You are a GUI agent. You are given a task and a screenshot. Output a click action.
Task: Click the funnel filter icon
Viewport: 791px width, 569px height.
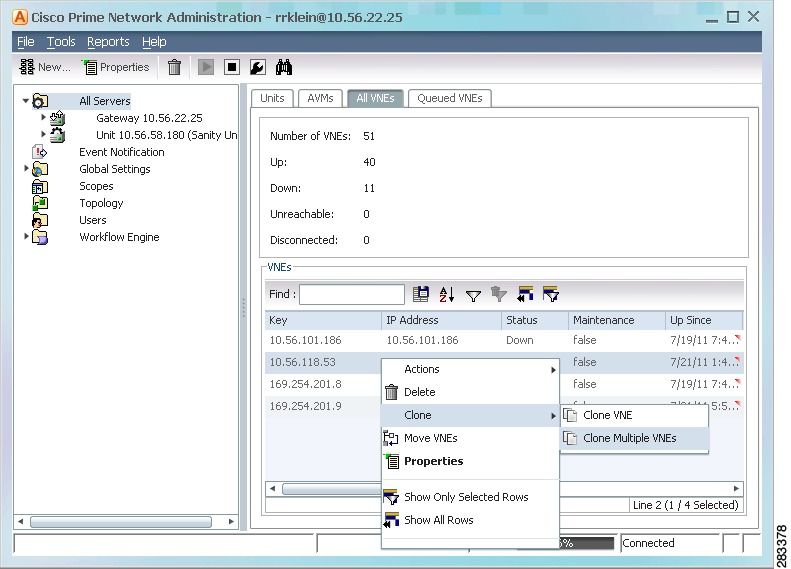[473, 295]
